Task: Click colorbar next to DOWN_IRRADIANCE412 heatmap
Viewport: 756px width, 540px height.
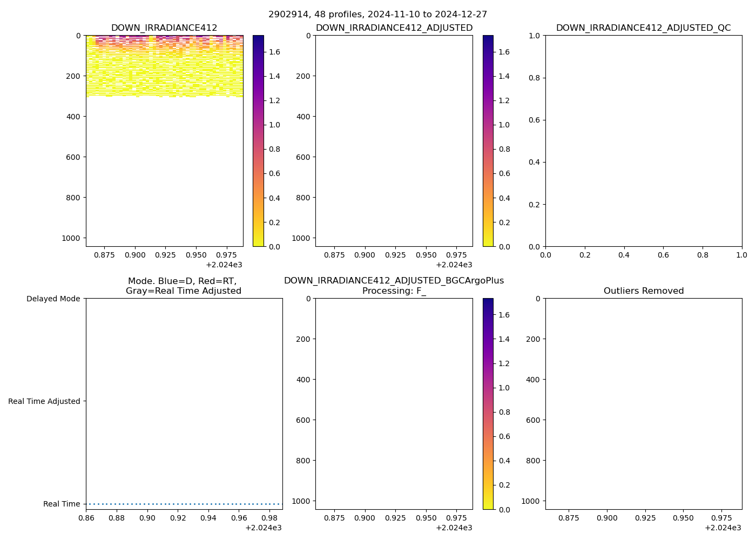Action: pyautogui.click(x=258, y=140)
